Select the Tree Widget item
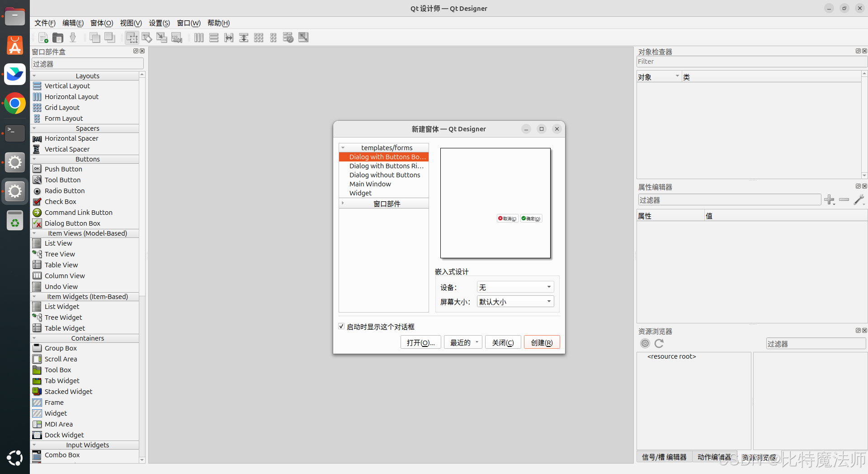 pos(62,317)
